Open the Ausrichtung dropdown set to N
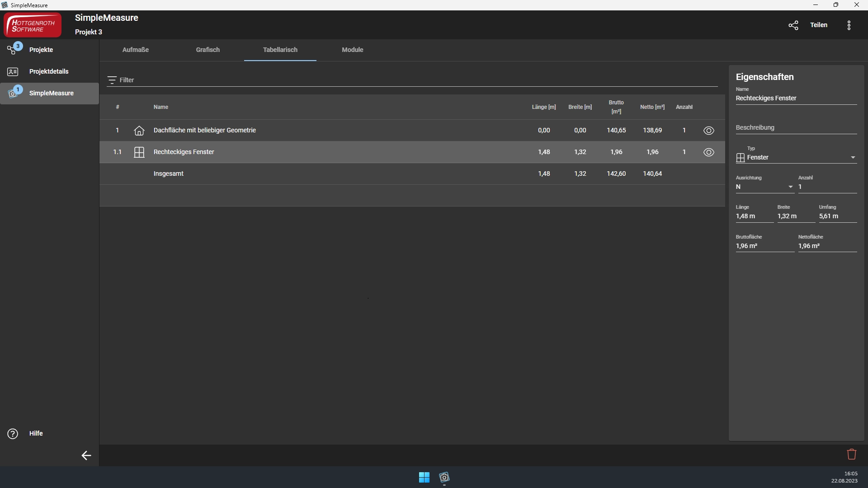Viewport: 868px width, 488px height. point(790,187)
